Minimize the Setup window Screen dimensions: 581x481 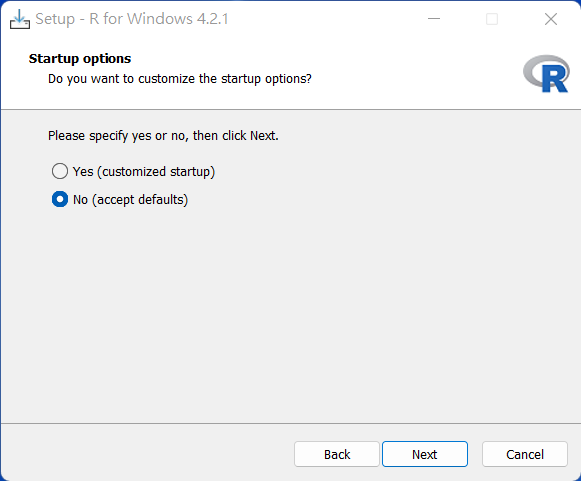tap(434, 19)
